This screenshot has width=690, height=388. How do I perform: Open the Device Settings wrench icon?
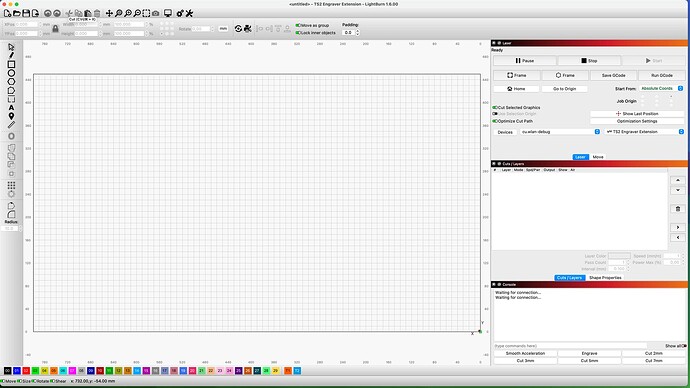pos(189,13)
